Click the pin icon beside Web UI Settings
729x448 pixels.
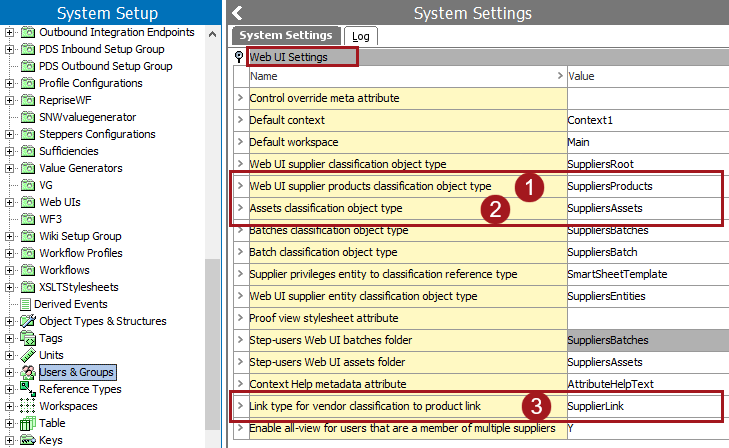pyautogui.click(x=239, y=57)
